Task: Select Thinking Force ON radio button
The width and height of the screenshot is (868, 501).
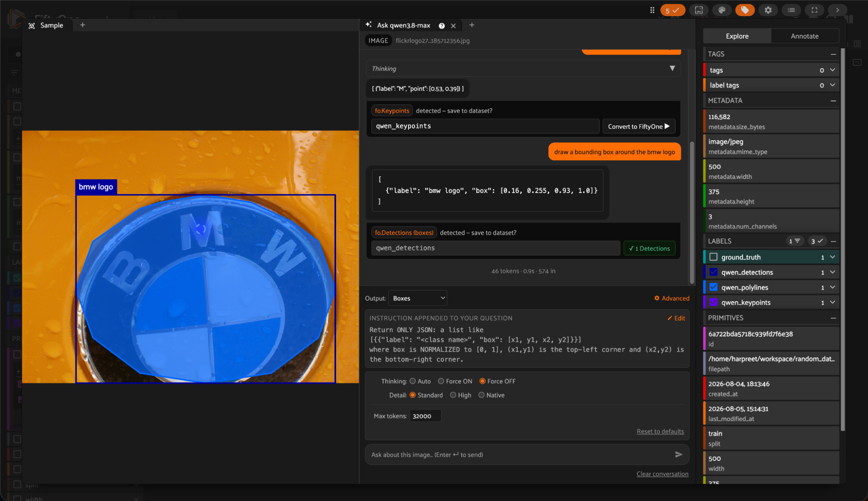Action: tap(441, 381)
